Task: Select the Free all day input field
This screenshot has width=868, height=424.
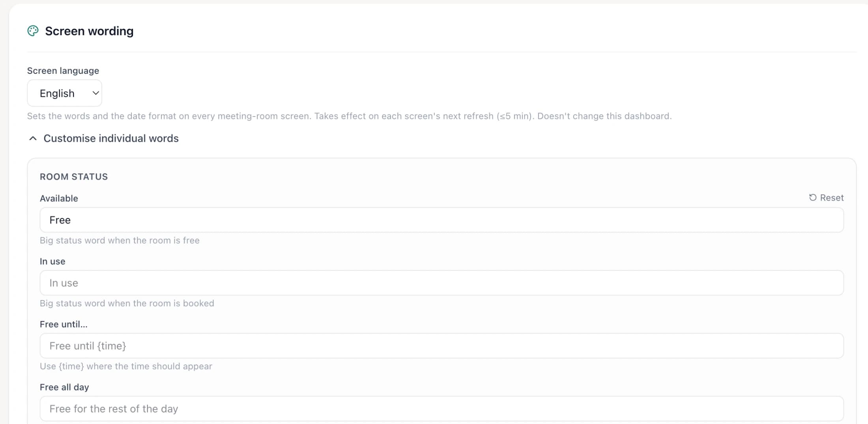Action: coord(441,409)
